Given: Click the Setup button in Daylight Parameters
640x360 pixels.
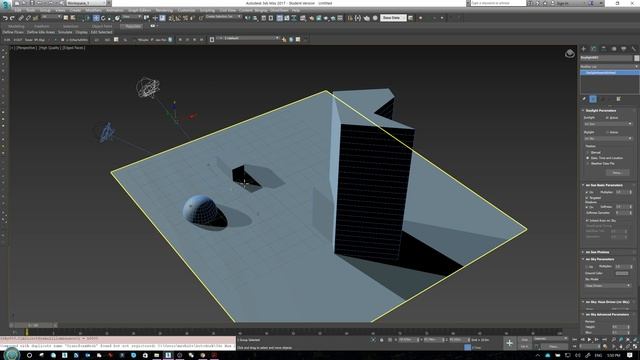Looking at the screenshot, I should tap(618, 173).
